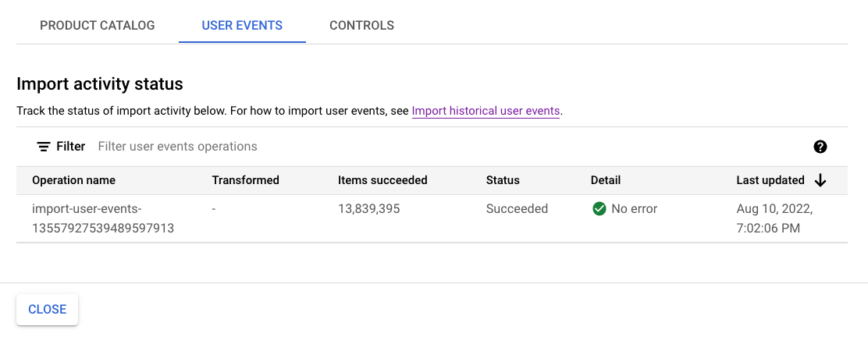Select the import-user-events operation name cell
The height and width of the screenshot is (344, 868).
[103, 218]
